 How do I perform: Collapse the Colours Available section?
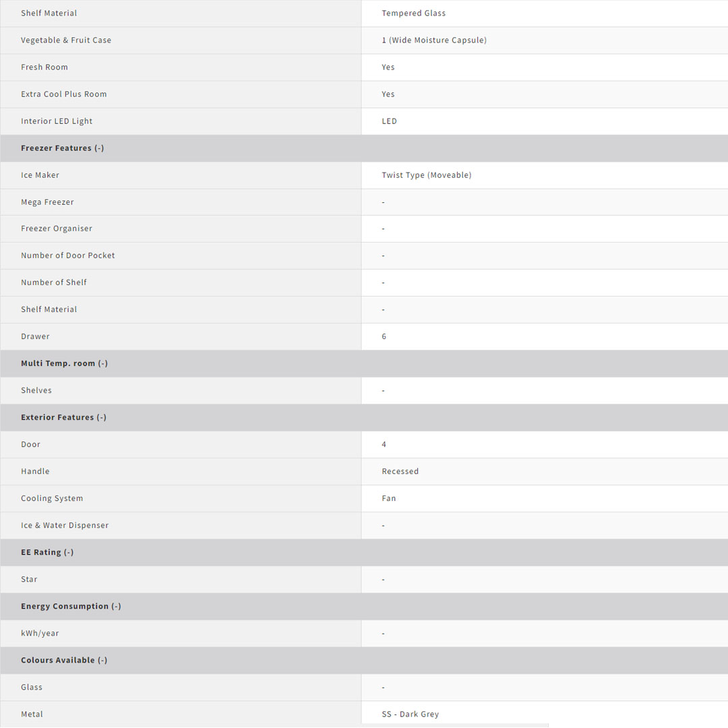pyautogui.click(x=102, y=661)
